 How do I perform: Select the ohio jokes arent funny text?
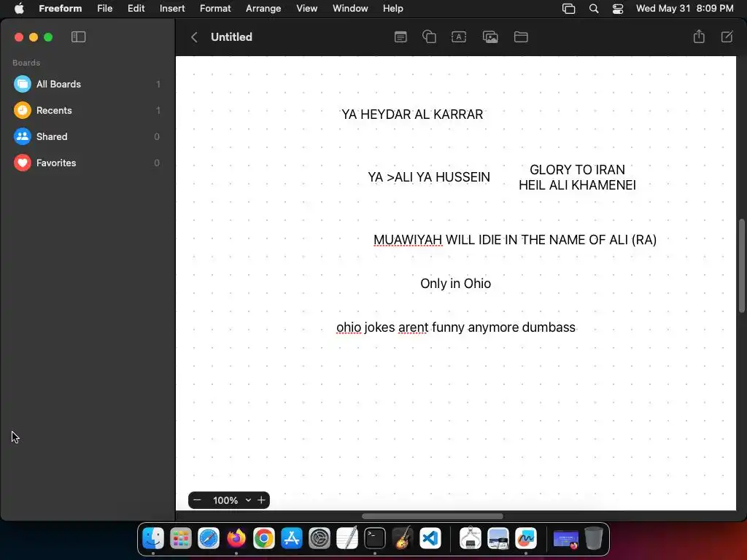click(x=456, y=327)
